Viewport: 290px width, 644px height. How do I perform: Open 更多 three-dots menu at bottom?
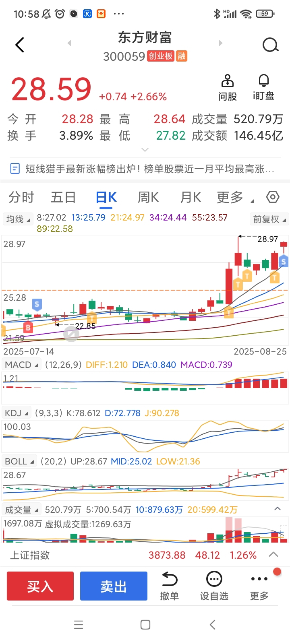[259, 586]
